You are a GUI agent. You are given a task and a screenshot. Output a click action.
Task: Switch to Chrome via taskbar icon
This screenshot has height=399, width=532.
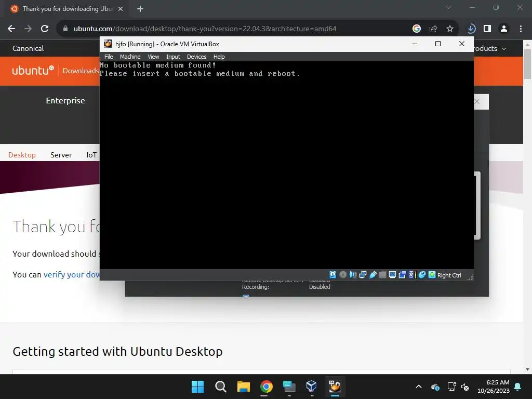[267, 387]
